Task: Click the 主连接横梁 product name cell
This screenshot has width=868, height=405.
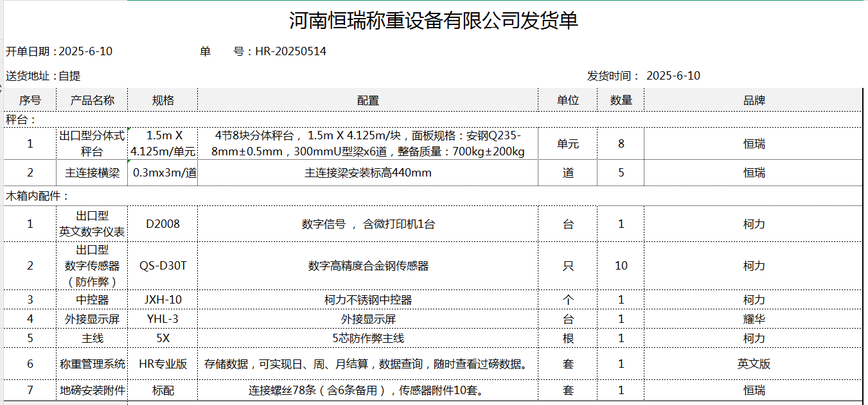Action: pos(92,173)
